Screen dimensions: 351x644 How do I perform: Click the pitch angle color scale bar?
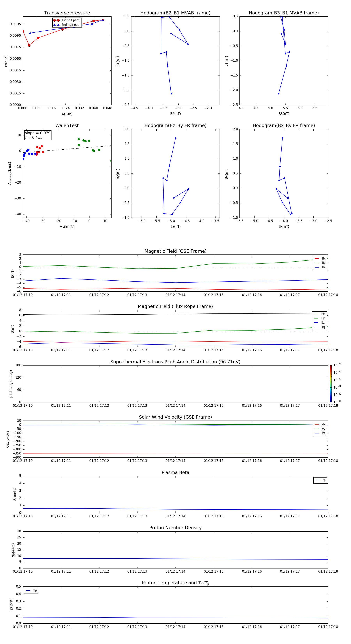pos(331,384)
